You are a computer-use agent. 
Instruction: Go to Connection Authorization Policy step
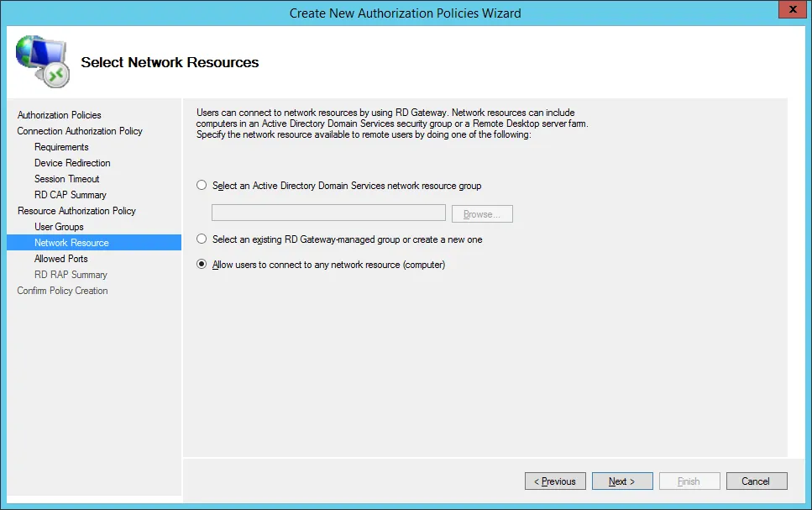click(80, 131)
